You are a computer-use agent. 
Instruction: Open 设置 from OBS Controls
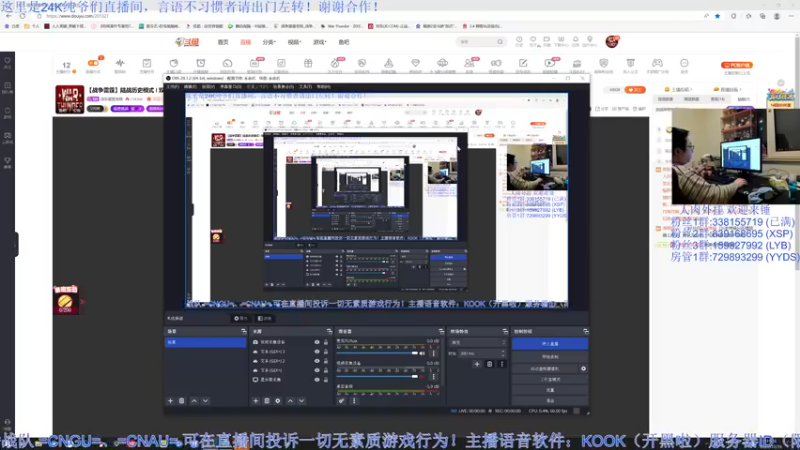550,390
